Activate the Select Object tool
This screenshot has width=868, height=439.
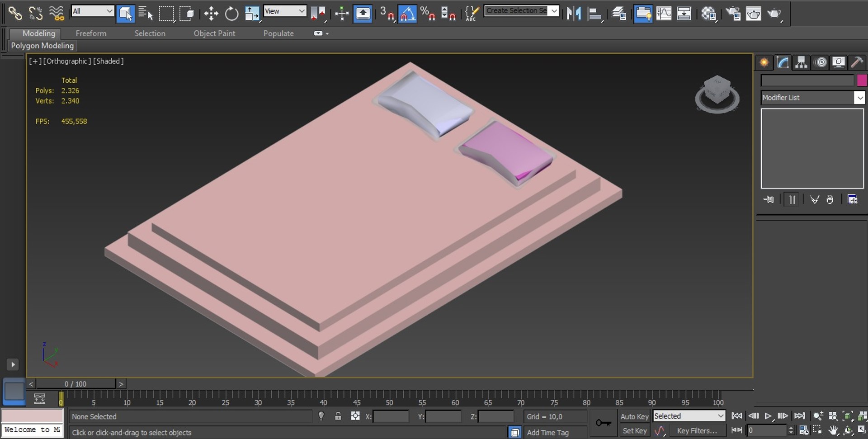[125, 13]
